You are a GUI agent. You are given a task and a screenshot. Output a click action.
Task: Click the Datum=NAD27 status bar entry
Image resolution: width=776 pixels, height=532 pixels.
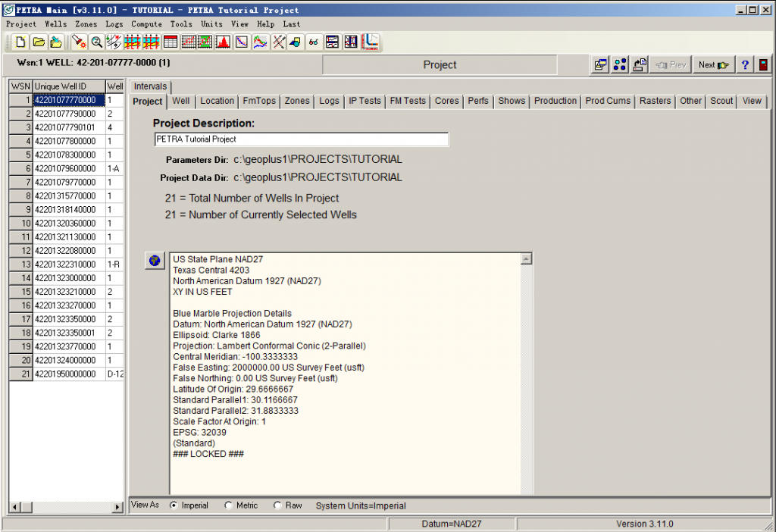[452, 524]
